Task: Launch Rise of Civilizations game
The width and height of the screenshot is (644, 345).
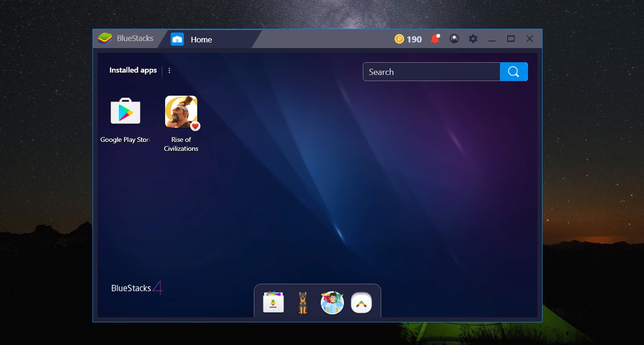Action: point(181,112)
